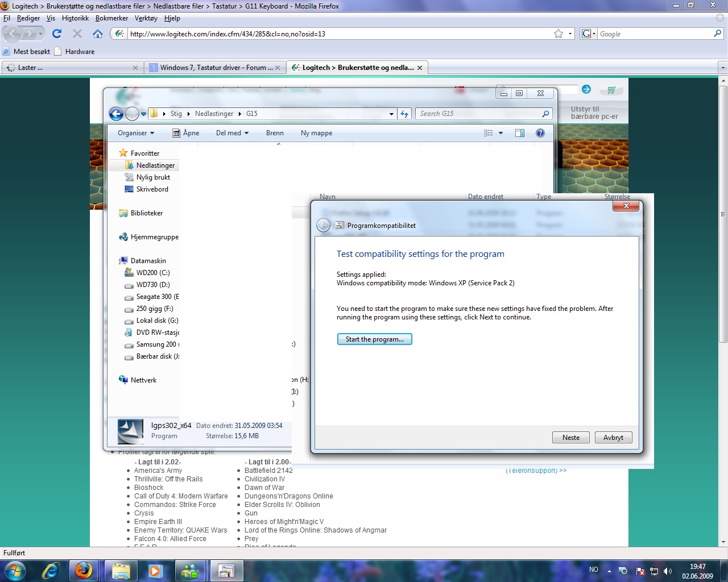This screenshot has width=728, height=582.
Task: Open Explorer address bar history dropdown
Action: [x=391, y=114]
